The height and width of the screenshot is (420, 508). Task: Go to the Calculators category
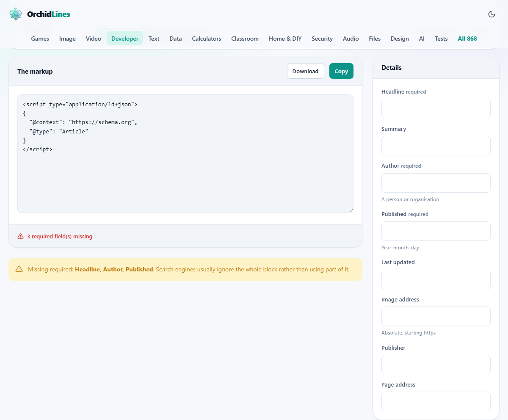click(207, 39)
